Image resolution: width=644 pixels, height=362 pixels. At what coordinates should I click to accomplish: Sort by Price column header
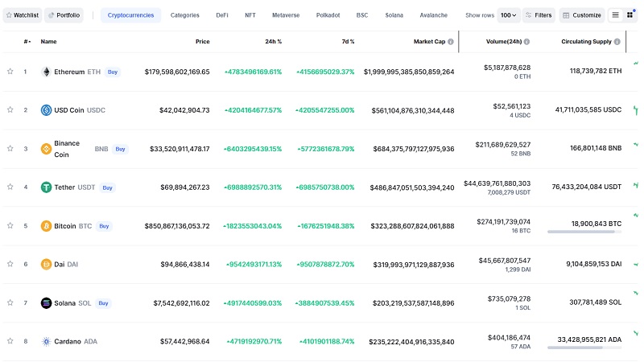203,42
